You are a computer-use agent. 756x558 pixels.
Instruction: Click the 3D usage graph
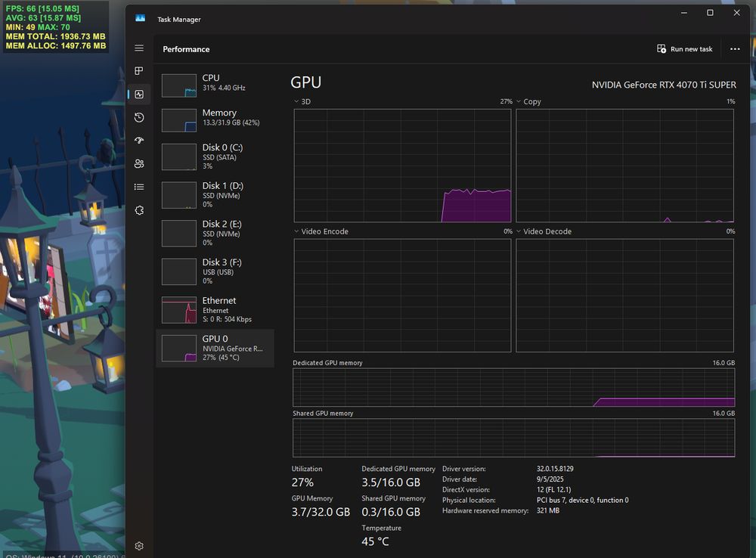402,166
